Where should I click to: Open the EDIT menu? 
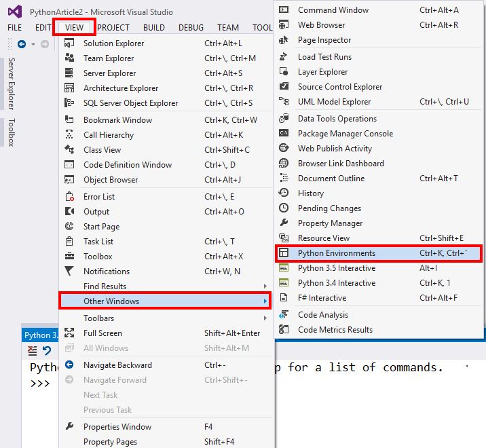[x=43, y=28]
